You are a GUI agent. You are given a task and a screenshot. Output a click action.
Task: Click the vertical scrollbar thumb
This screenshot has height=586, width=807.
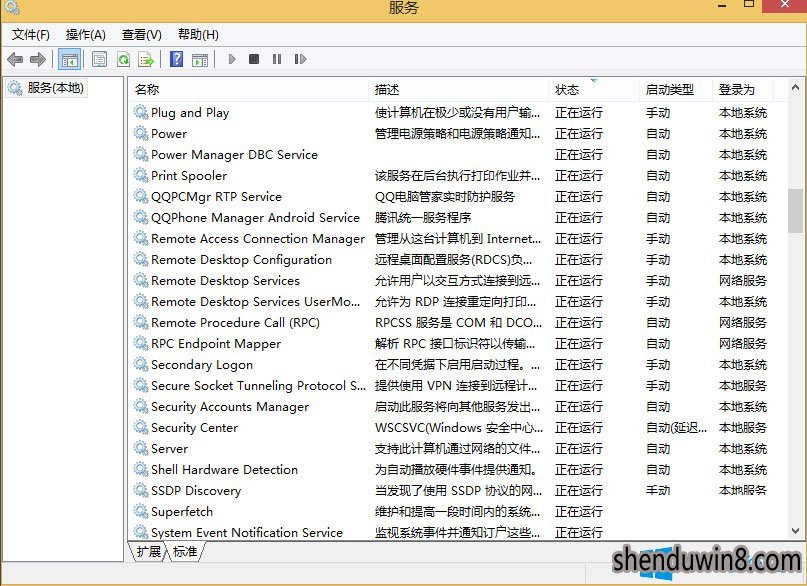(795, 211)
